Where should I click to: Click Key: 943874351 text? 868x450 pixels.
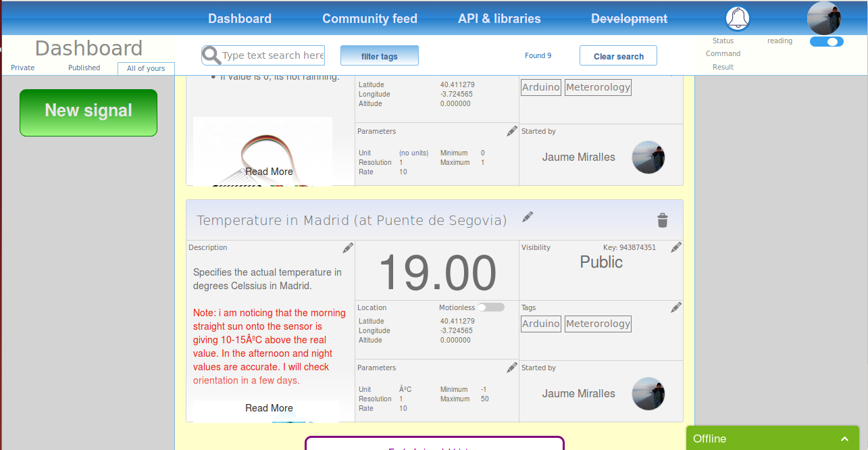point(630,247)
